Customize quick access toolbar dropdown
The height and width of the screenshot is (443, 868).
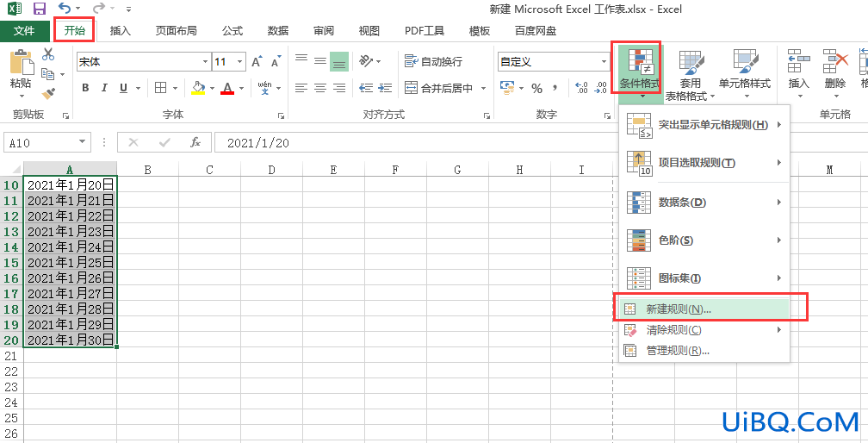coord(129,9)
